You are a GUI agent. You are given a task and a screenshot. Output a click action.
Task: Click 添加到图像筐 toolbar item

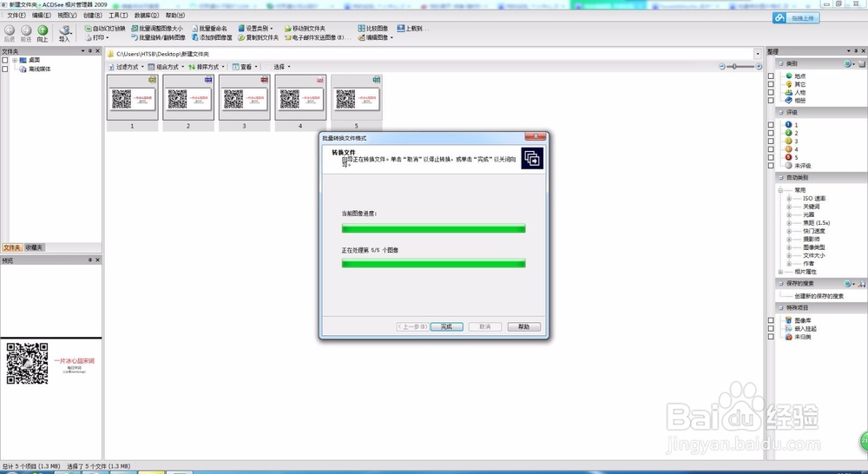(x=212, y=37)
